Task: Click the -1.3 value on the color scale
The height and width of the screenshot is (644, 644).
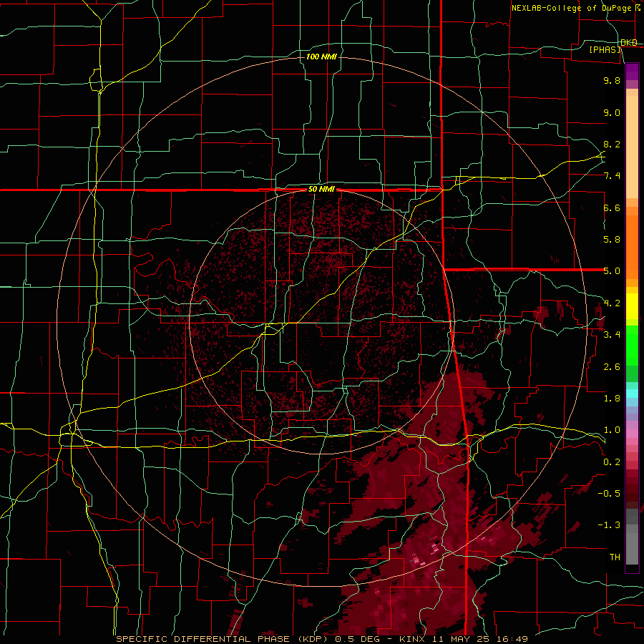Action: pos(609,525)
